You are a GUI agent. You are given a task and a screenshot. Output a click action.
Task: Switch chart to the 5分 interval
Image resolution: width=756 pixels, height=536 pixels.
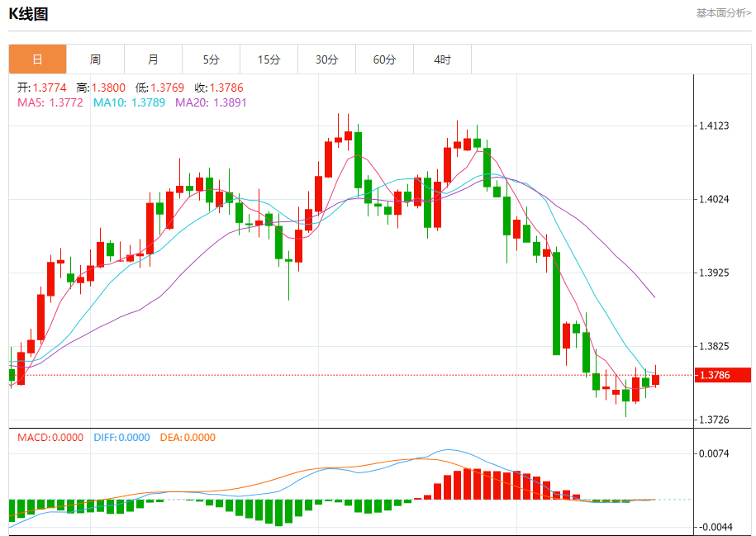pyautogui.click(x=211, y=59)
